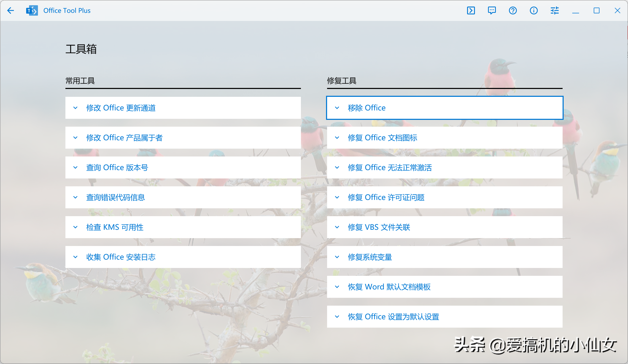Expand chevron for 修复 VBS 文件关联

(337, 227)
